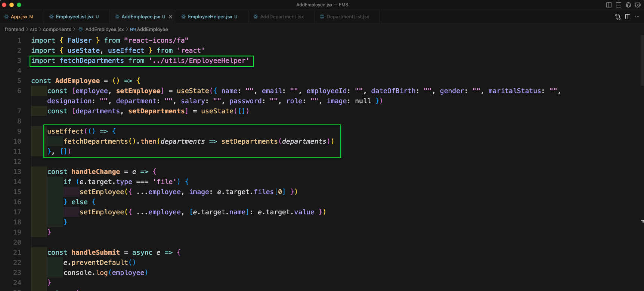Image resolution: width=644 pixels, height=291 pixels.
Task: Open the settings gear in title bar
Action: (x=638, y=5)
